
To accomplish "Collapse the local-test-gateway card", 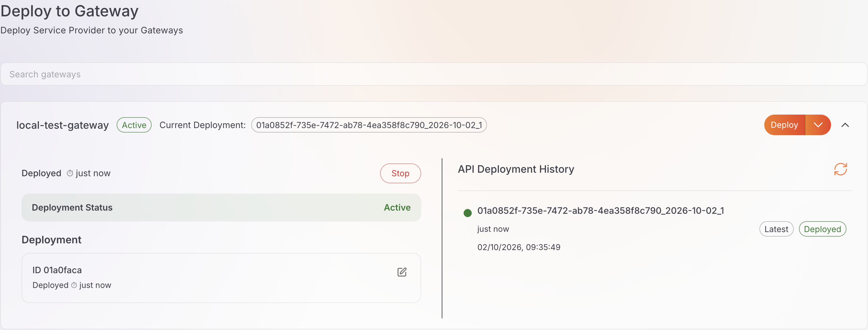I will [845, 125].
